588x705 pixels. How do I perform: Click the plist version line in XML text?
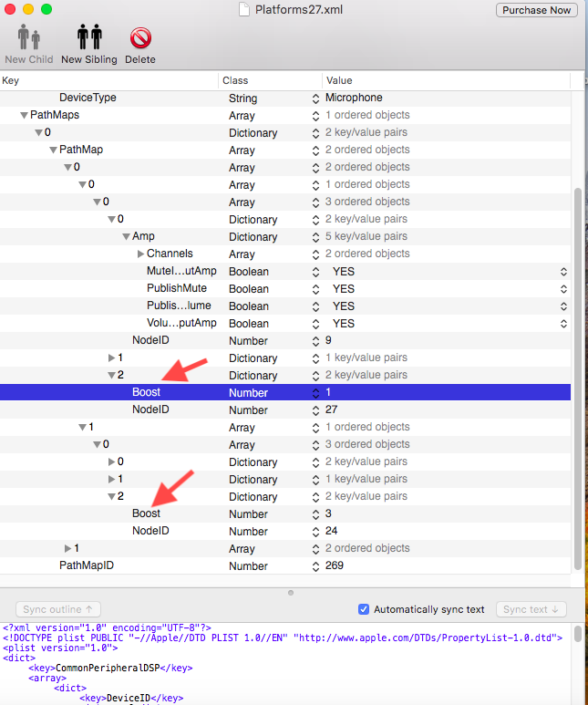pos(60,648)
